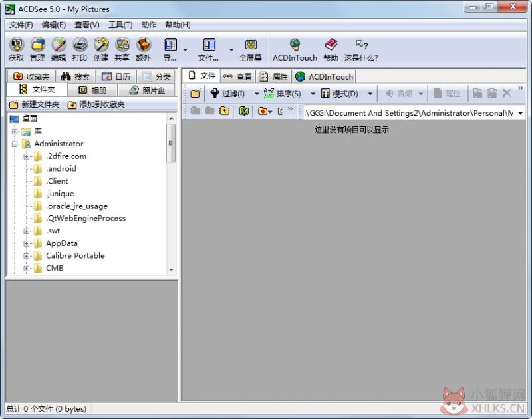Switch to the 分类 categories tab
The height and width of the screenshot is (419, 532).
point(156,76)
